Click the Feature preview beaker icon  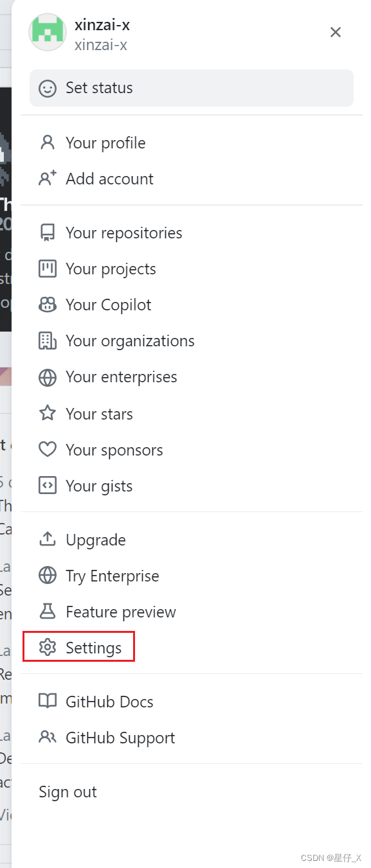coord(48,612)
